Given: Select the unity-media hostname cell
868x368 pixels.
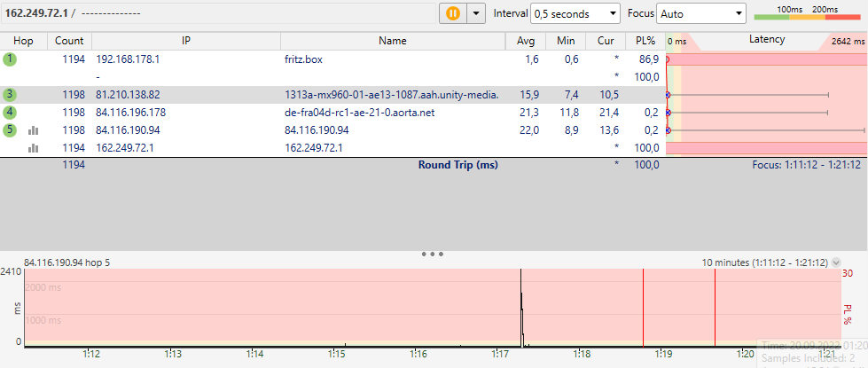Looking at the screenshot, I should 391,95.
